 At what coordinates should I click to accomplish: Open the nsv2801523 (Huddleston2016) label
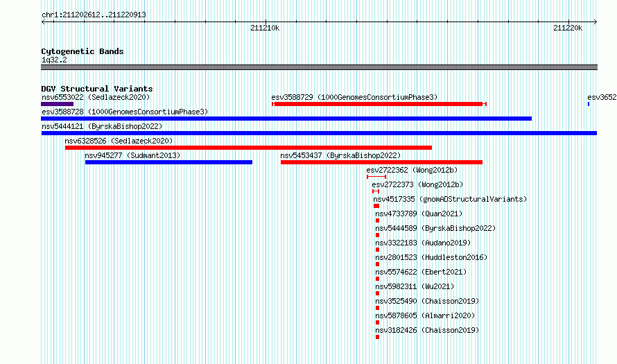[x=431, y=257]
